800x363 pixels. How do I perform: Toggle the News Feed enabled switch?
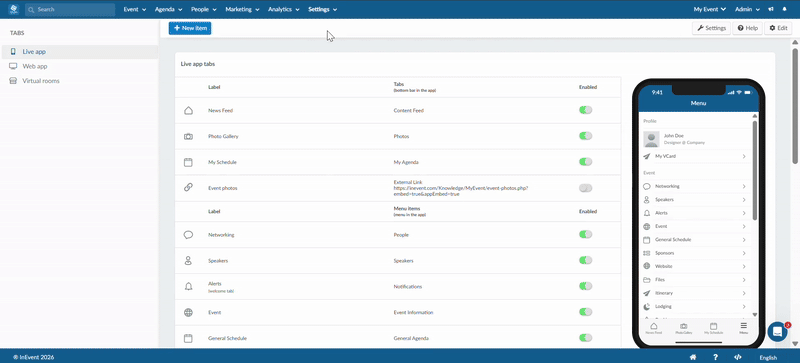coord(585,110)
